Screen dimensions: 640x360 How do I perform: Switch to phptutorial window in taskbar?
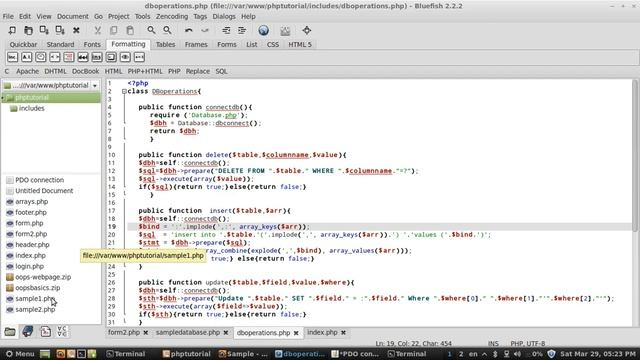187,354
